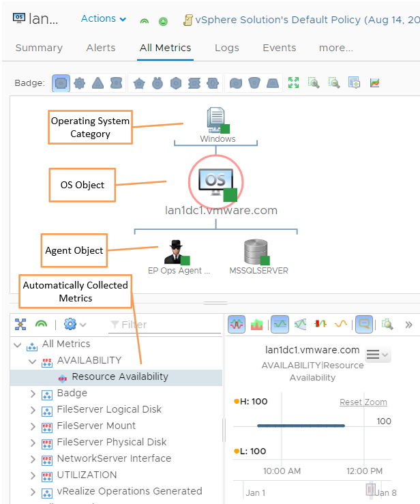Screen dimensions: 420x504
Task: Select the triangle Anomalies badge
Action: (97, 83)
